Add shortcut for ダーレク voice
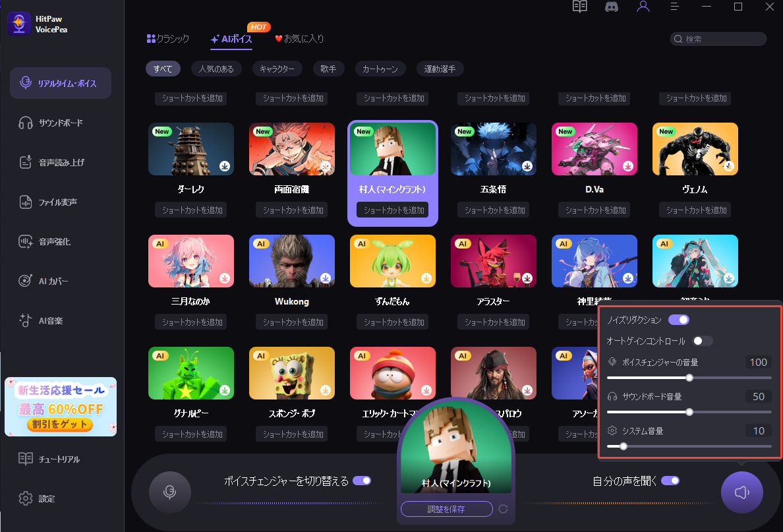The image size is (783, 532). [191, 210]
